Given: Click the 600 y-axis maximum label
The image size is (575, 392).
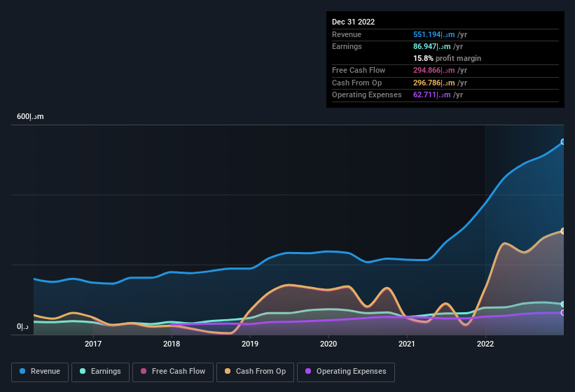Looking at the screenshot, I should [30, 116].
